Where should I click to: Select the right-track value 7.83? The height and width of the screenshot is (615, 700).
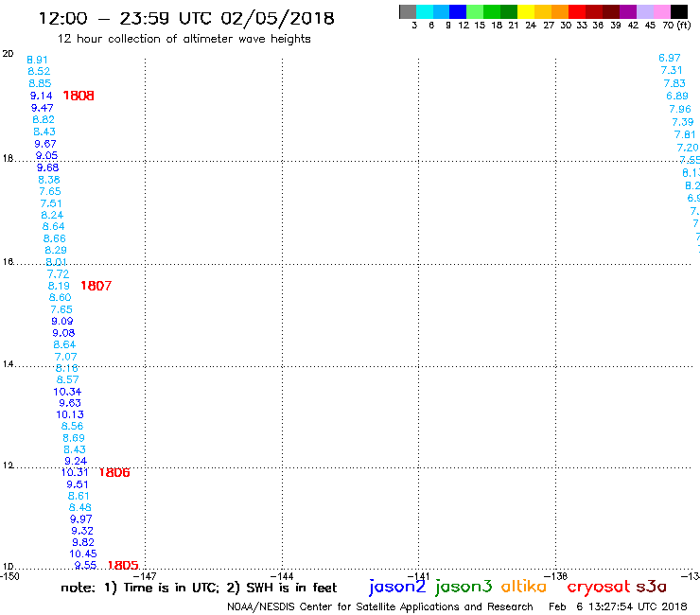[674, 83]
